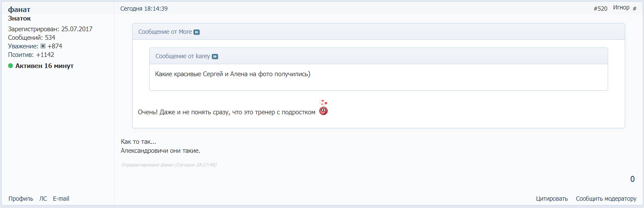The width and height of the screenshot is (644, 208).
Task: Click the post rating counter showing 0
Action: [x=632, y=179]
